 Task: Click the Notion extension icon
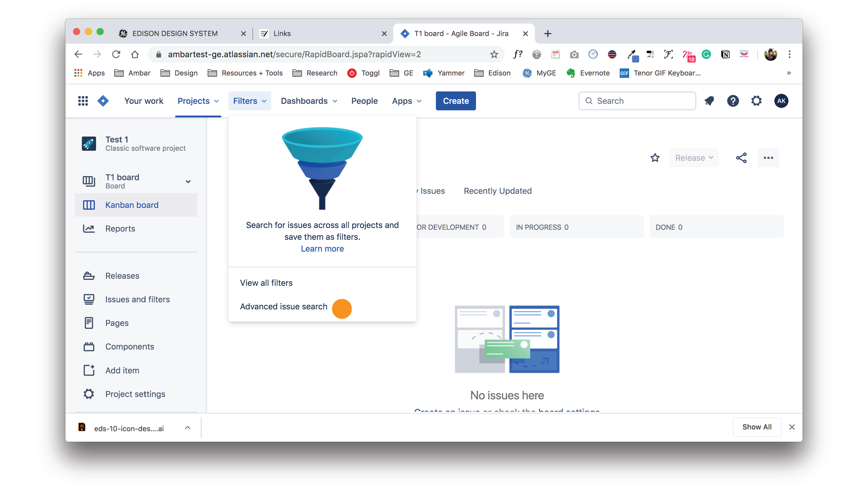pos(725,54)
